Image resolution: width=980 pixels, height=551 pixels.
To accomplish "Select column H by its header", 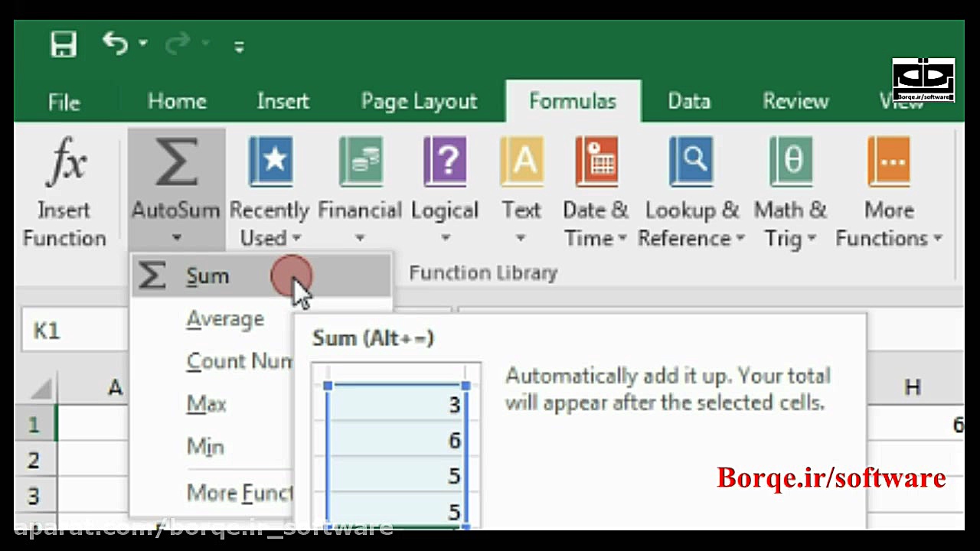I will (x=912, y=388).
